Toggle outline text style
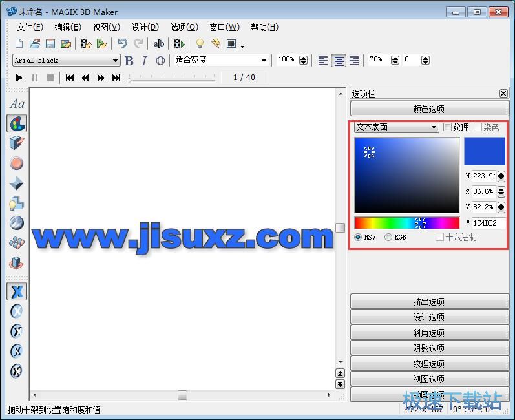The width and height of the screenshot is (515, 420). point(160,61)
